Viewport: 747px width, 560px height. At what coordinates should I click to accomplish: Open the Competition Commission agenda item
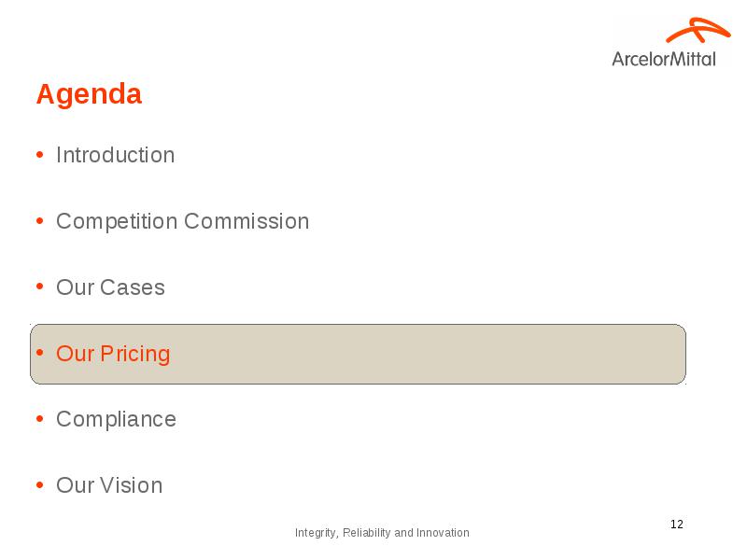pyautogui.click(x=182, y=221)
